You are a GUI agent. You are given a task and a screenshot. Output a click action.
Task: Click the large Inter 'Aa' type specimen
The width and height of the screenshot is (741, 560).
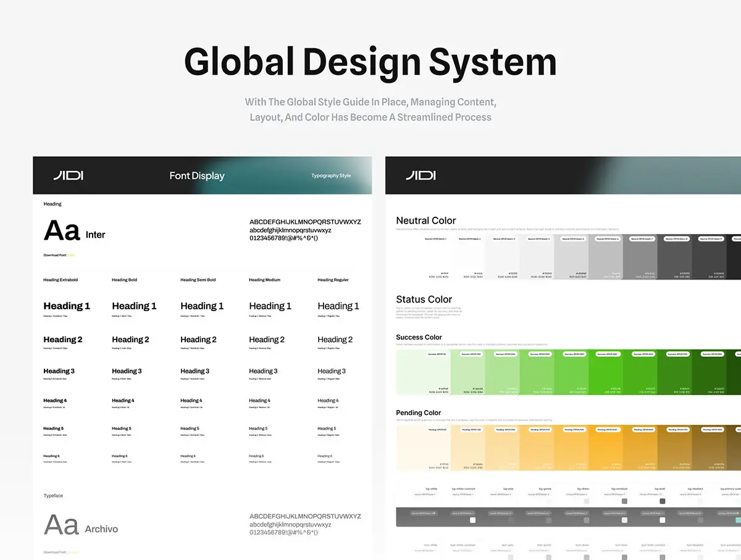coord(62,231)
